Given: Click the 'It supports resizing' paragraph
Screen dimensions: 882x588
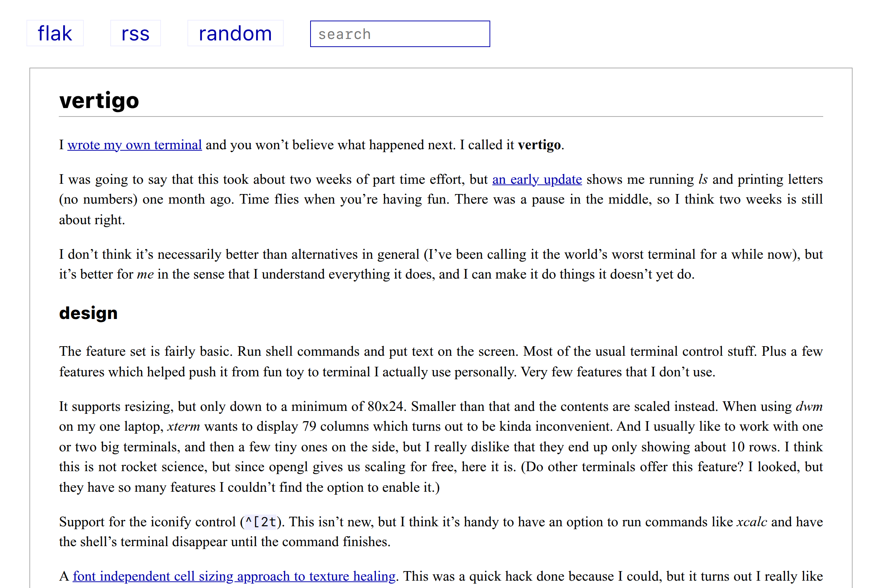Looking at the screenshot, I should click(x=441, y=447).
